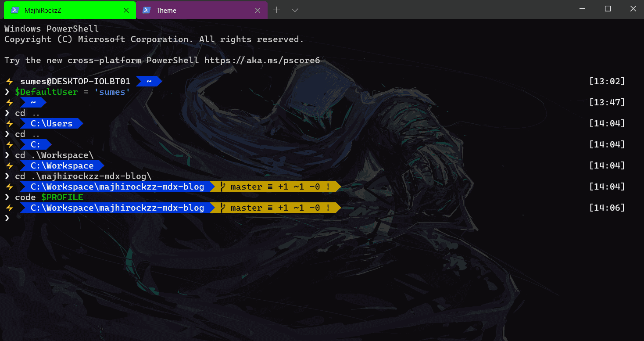
Task: Open the new tab profile dropdown chevron
Action: pos(295,10)
